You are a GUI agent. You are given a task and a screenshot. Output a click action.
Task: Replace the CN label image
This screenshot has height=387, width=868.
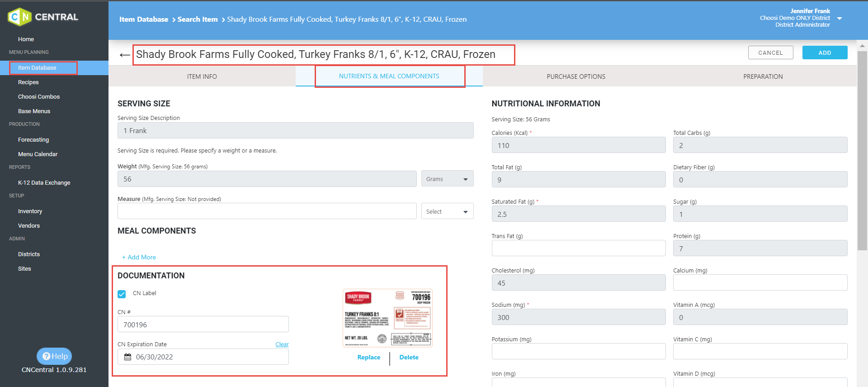pos(369,357)
